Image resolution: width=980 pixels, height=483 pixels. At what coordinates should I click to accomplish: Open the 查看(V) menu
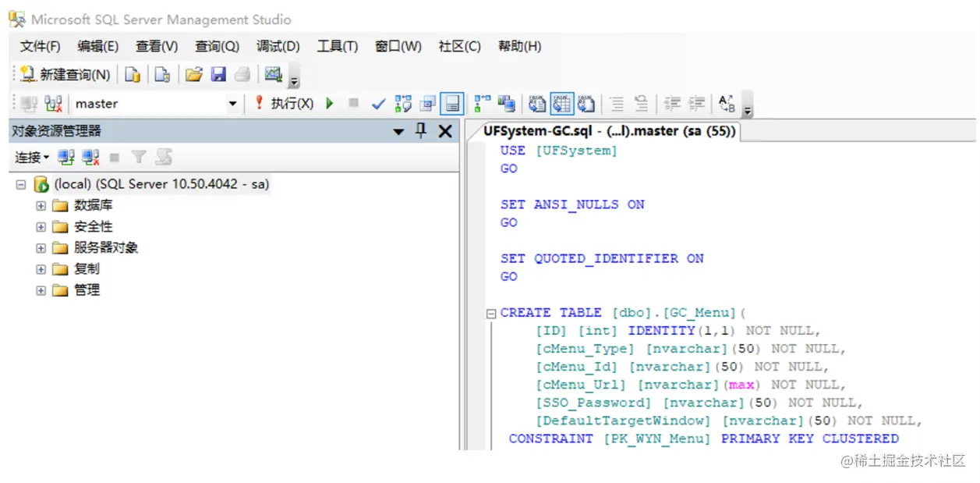pyautogui.click(x=157, y=47)
